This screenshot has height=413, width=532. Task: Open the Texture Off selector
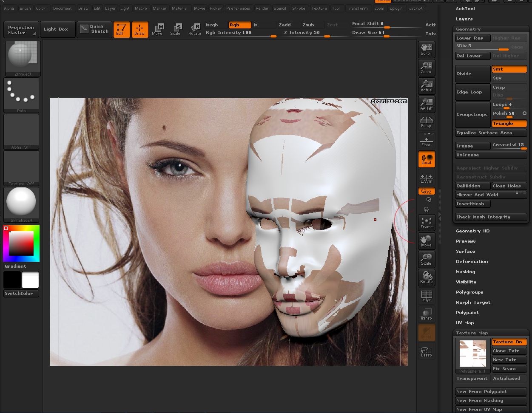(x=21, y=168)
